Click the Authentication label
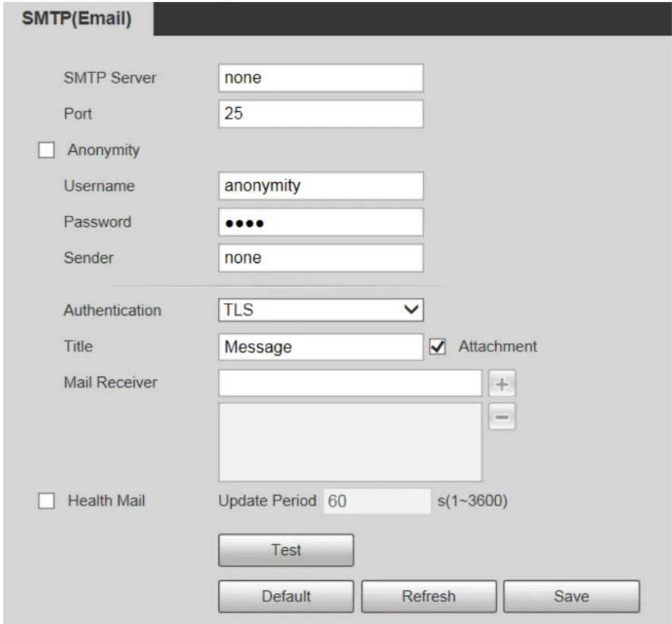This screenshot has height=624, width=672. [112, 310]
